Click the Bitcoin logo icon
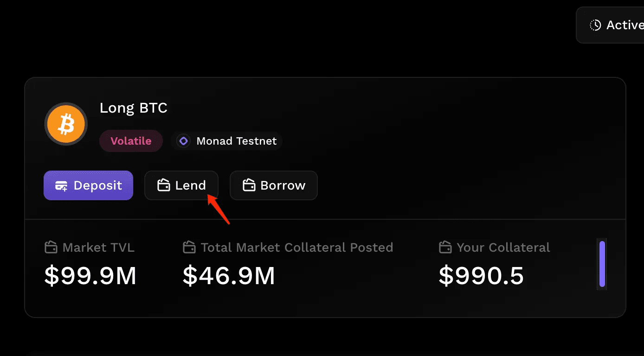Screen dimensions: 644x356 [x=66, y=124]
